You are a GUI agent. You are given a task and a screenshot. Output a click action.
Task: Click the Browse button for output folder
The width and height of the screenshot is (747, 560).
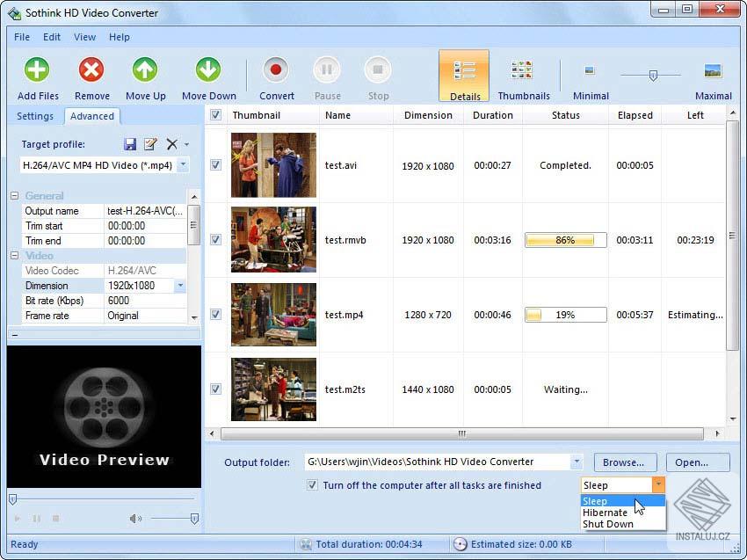(624, 462)
